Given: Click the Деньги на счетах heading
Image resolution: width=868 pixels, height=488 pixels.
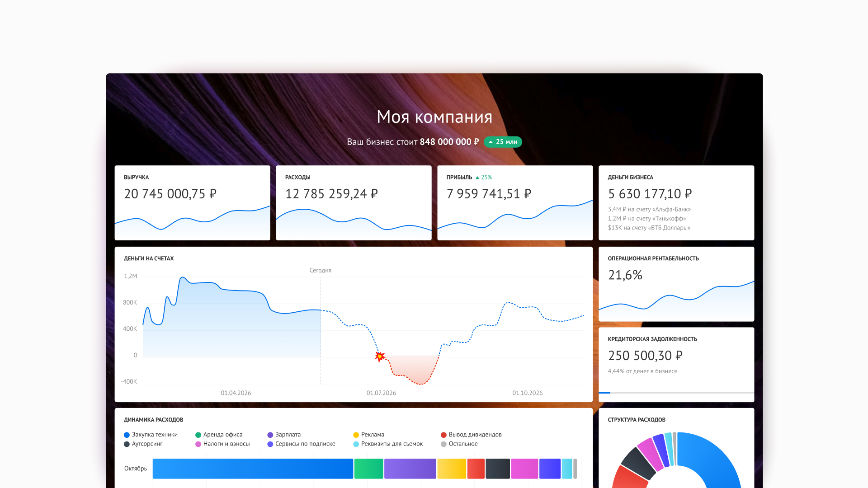Looking at the screenshot, I should click(x=149, y=258).
